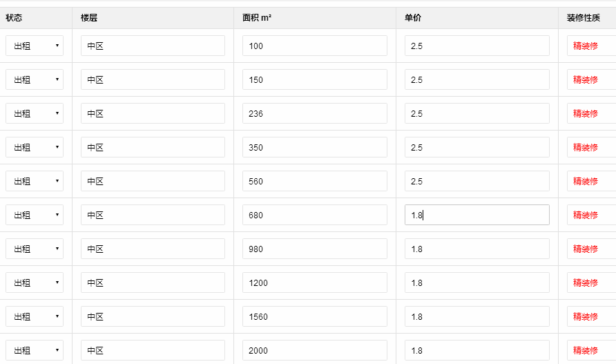Expand status dropdown in the 236 m² row
This screenshot has height=364, width=616.
(35, 113)
